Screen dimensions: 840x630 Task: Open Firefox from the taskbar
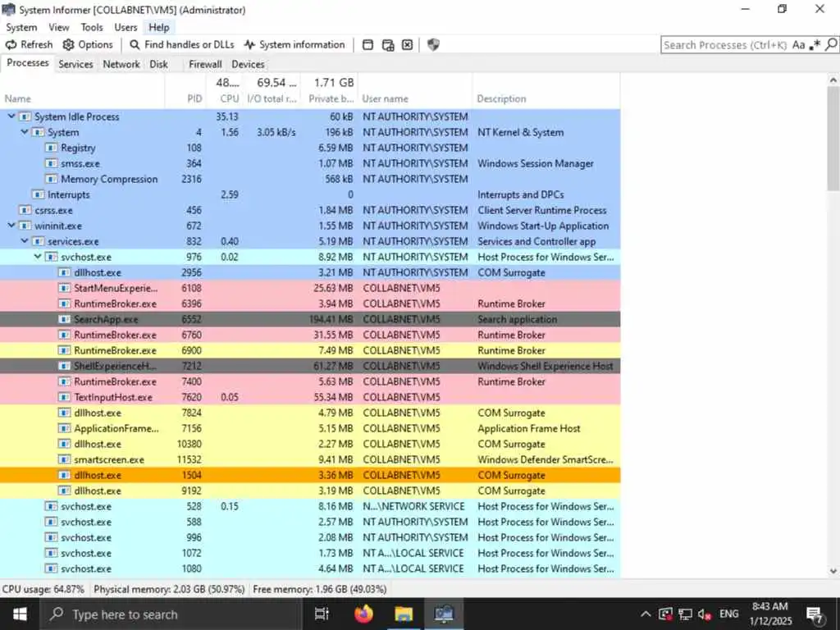click(363, 614)
